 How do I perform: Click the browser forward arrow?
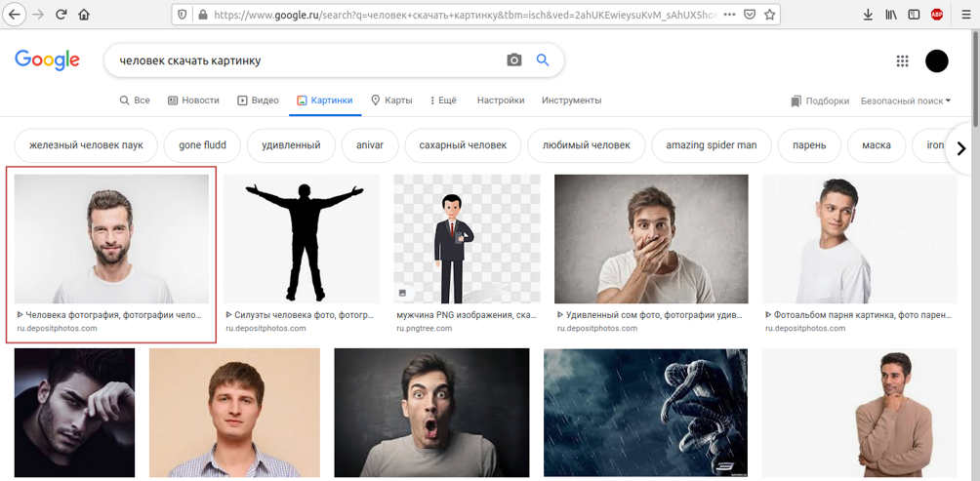(x=38, y=15)
